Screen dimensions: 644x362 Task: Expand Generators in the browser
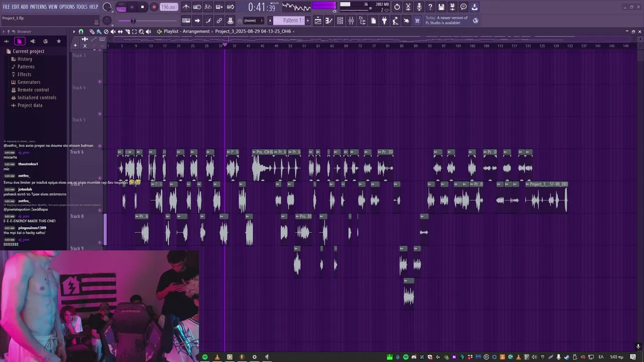click(x=29, y=82)
